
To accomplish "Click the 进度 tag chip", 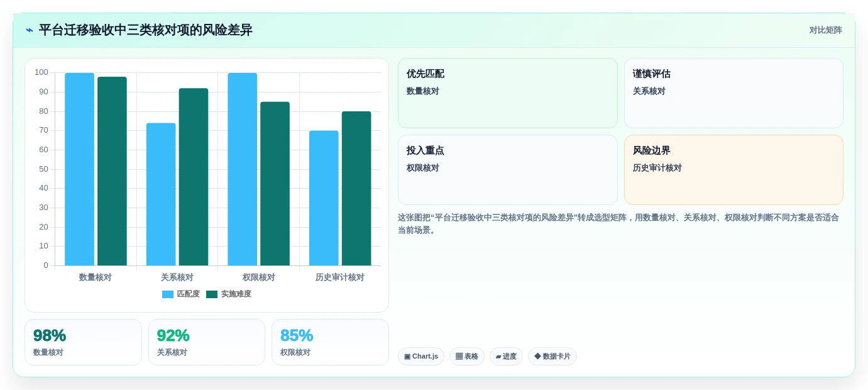I will (x=506, y=357).
